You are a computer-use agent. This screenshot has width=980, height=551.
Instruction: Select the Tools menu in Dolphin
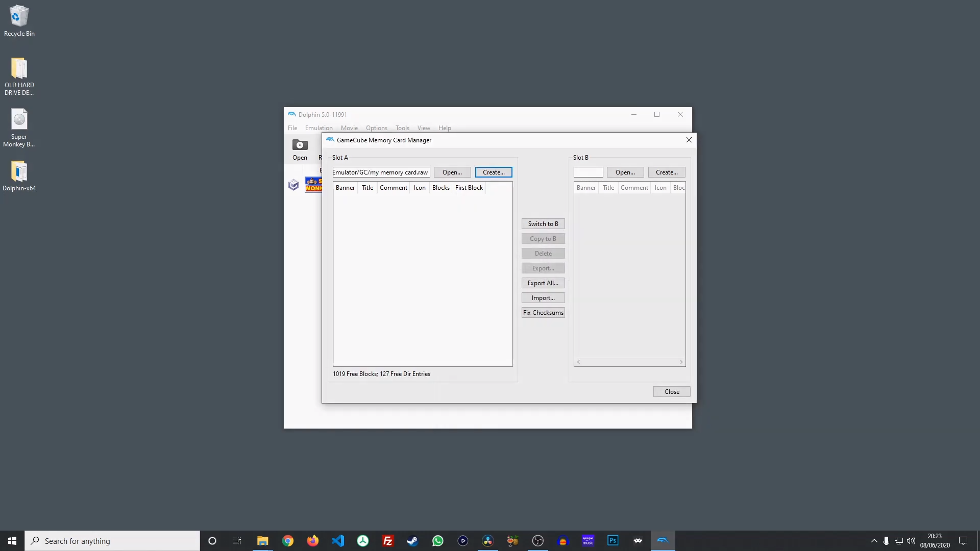(x=402, y=128)
